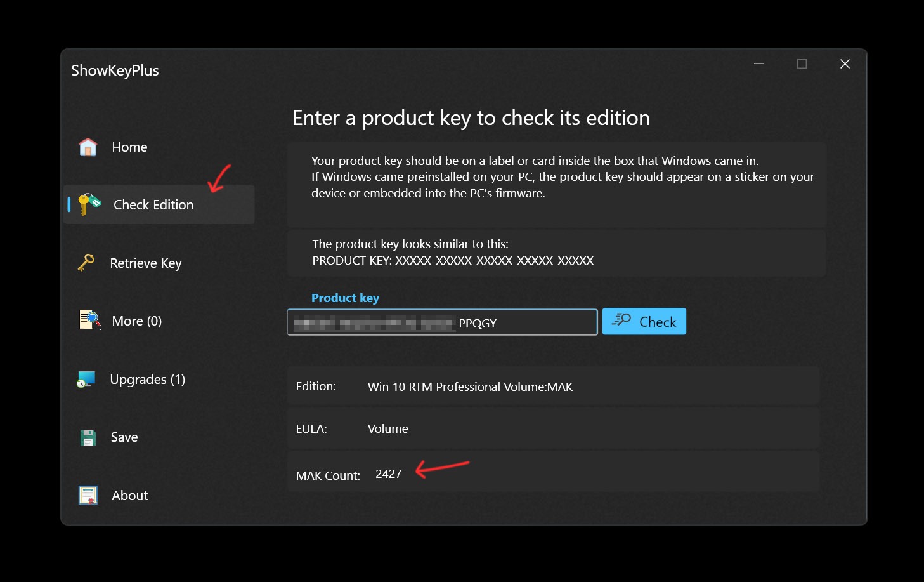Click the Home house icon
Viewport: 924px width, 582px height.
(x=88, y=147)
